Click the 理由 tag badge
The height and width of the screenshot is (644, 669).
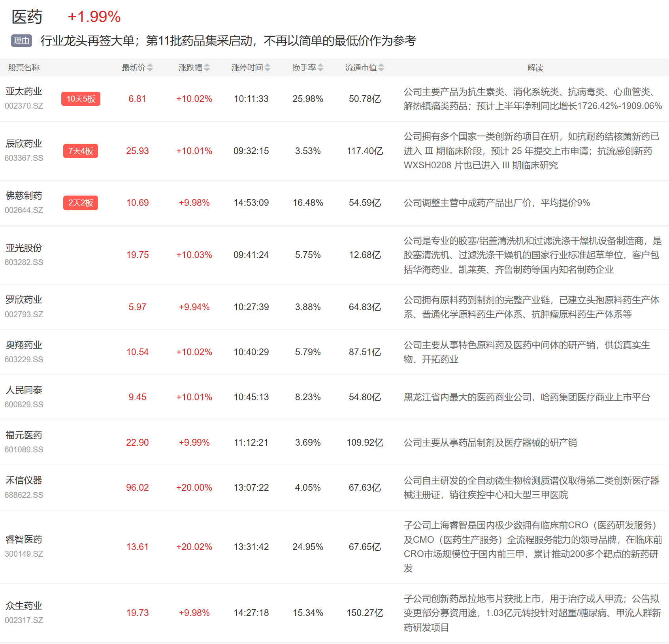coord(21,41)
